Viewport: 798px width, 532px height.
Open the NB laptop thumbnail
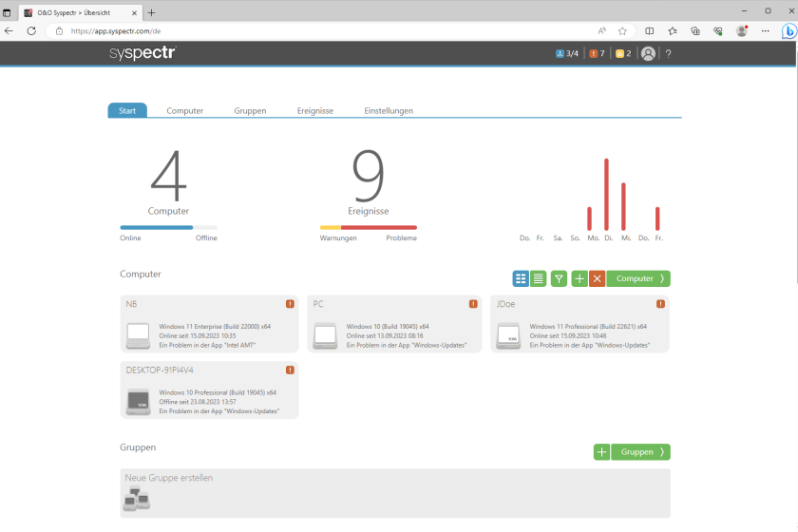(138, 335)
